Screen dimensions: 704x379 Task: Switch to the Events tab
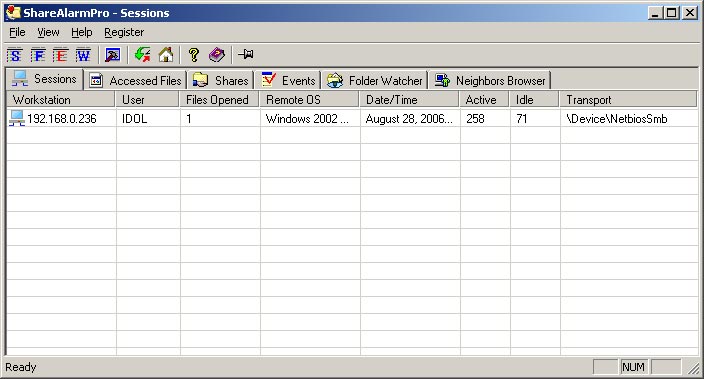pyautogui.click(x=288, y=80)
